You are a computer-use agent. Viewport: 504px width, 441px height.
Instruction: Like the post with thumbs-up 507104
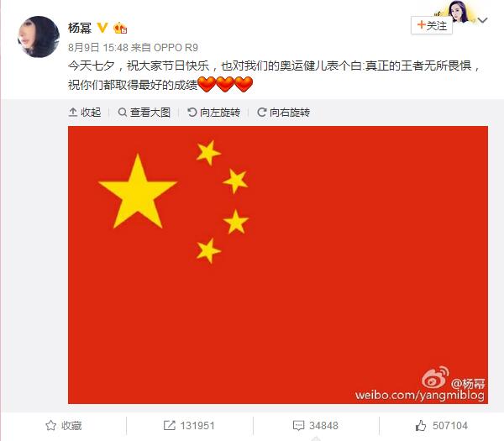441,426
